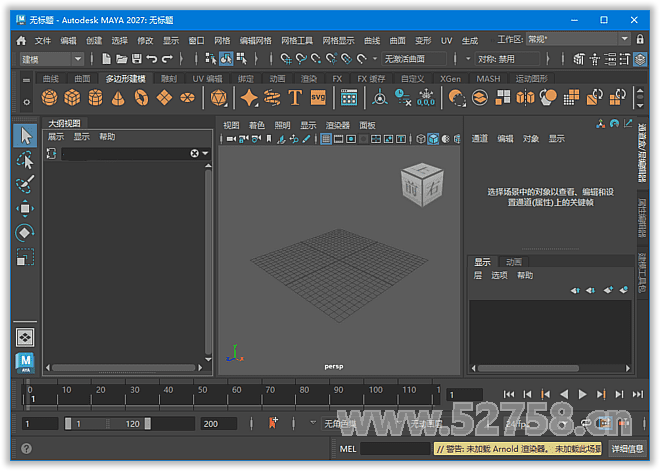Activate the Scale tool
This screenshot has width=660, height=471.
[25, 257]
